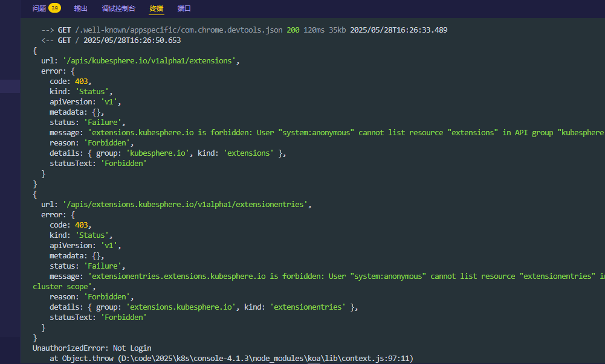Screen dimensions: 605x364
Task: Switch to the 问题 (Problems) tab
Action: coord(39,8)
